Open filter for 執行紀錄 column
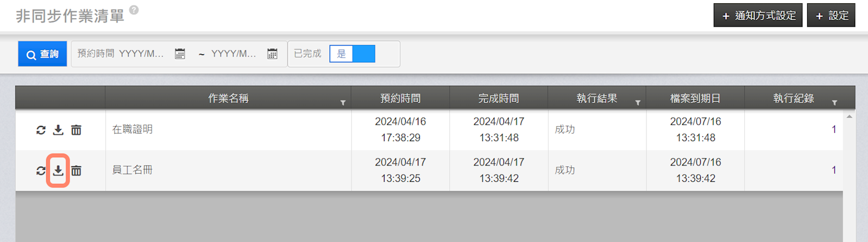Image resolution: width=868 pixels, height=242 pixels. pyautogui.click(x=834, y=103)
